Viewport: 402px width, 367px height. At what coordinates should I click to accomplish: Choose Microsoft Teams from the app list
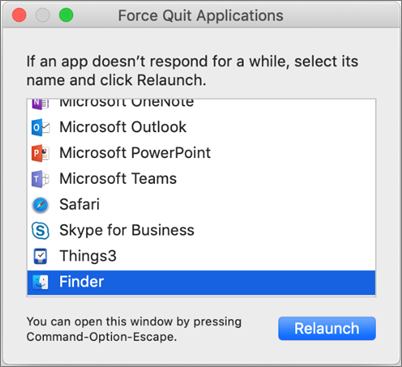201,179
